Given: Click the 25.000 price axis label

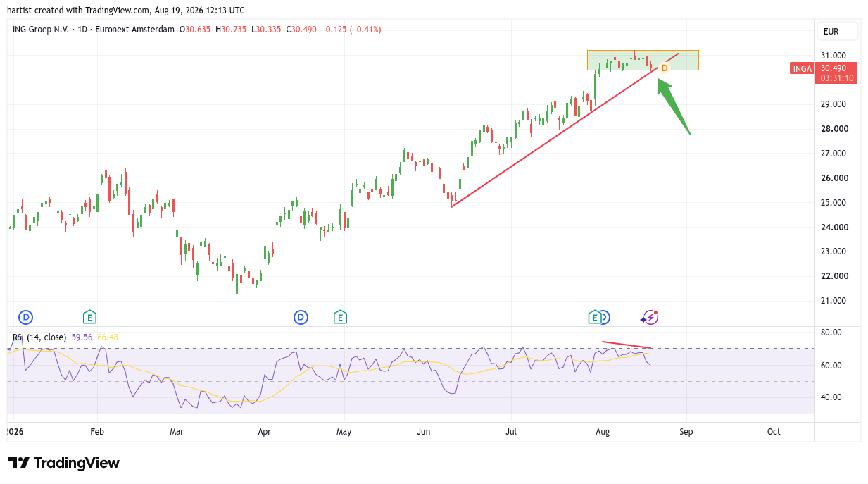Looking at the screenshot, I should coord(834,203).
